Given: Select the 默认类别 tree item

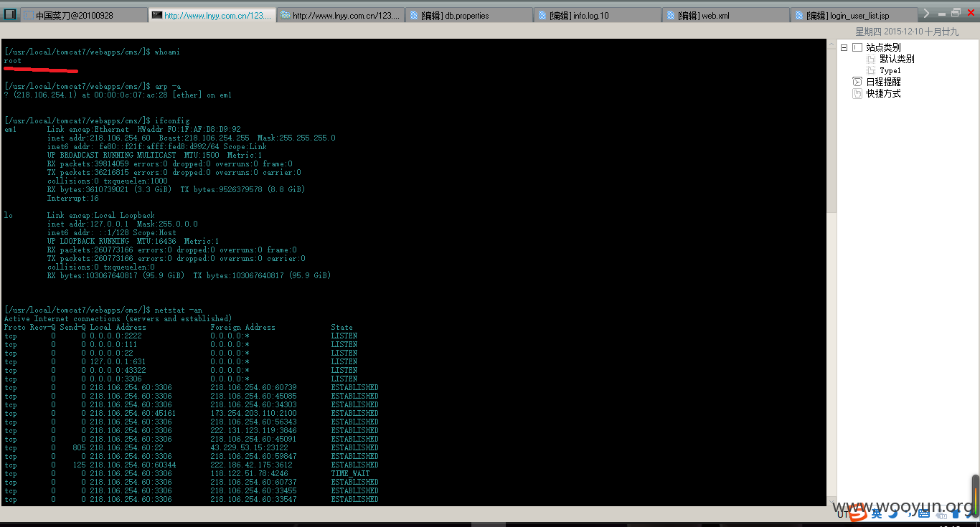Looking at the screenshot, I should pos(897,59).
